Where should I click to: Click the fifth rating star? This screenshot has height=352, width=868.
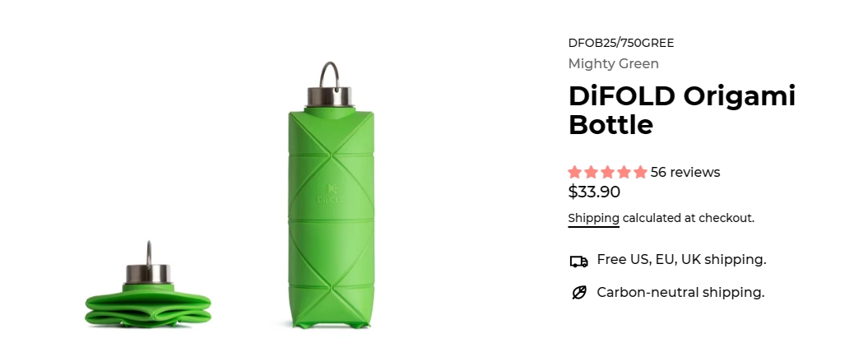coord(640,172)
